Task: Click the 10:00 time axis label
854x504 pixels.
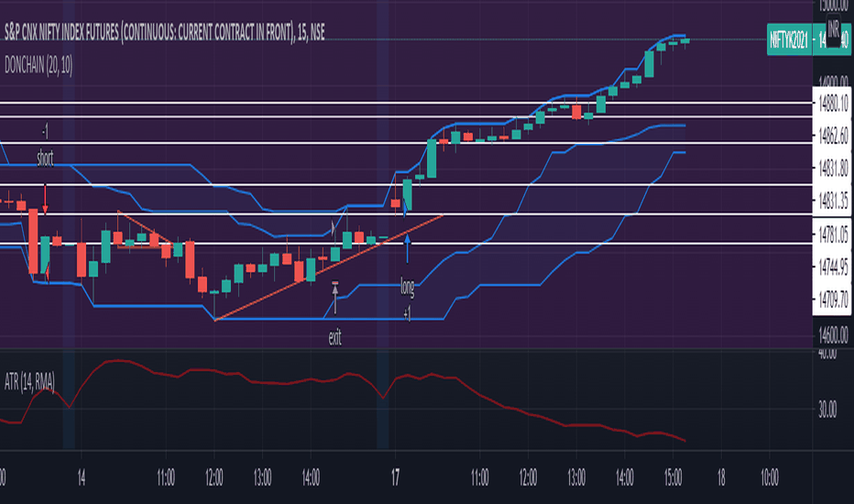Action: 770,477
